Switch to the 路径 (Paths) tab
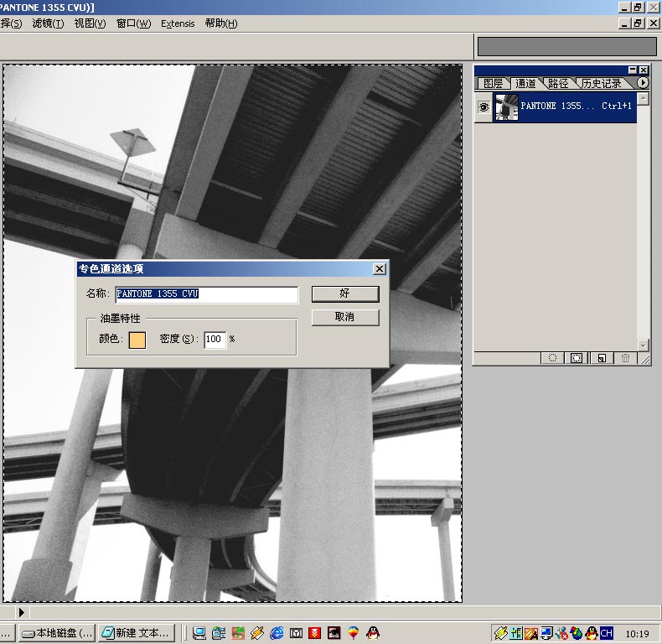Viewport: 662px width, 644px height. click(x=558, y=84)
